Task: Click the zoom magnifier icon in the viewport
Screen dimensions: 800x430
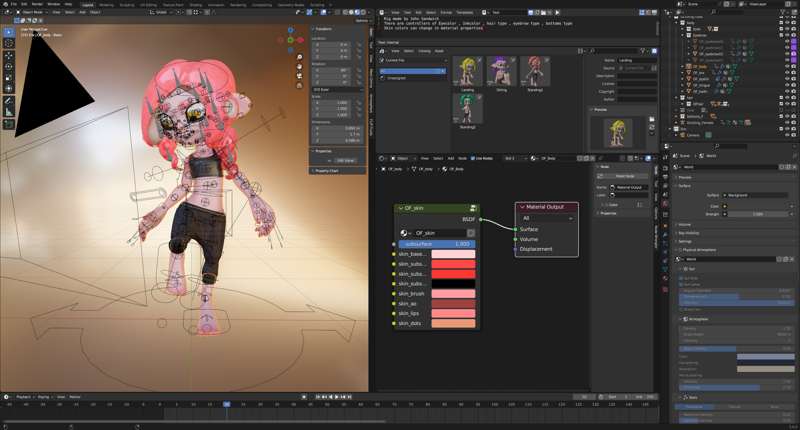Action: click(x=299, y=56)
